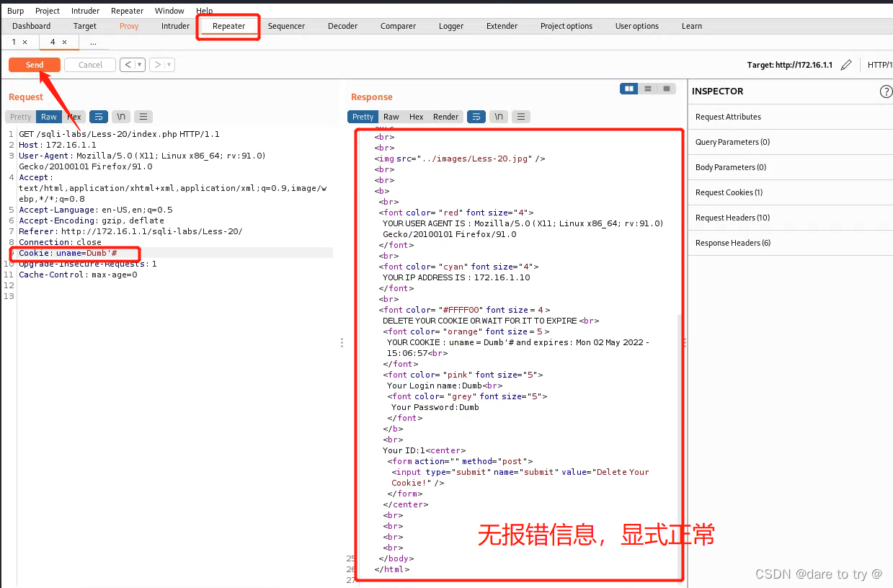Select top-bottom split layout icon
Screen dimensions: 893x588
coord(648,89)
